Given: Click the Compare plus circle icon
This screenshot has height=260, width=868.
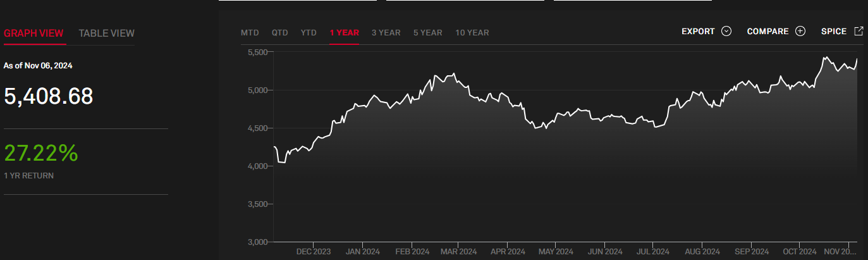Looking at the screenshot, I should [800, 32].
